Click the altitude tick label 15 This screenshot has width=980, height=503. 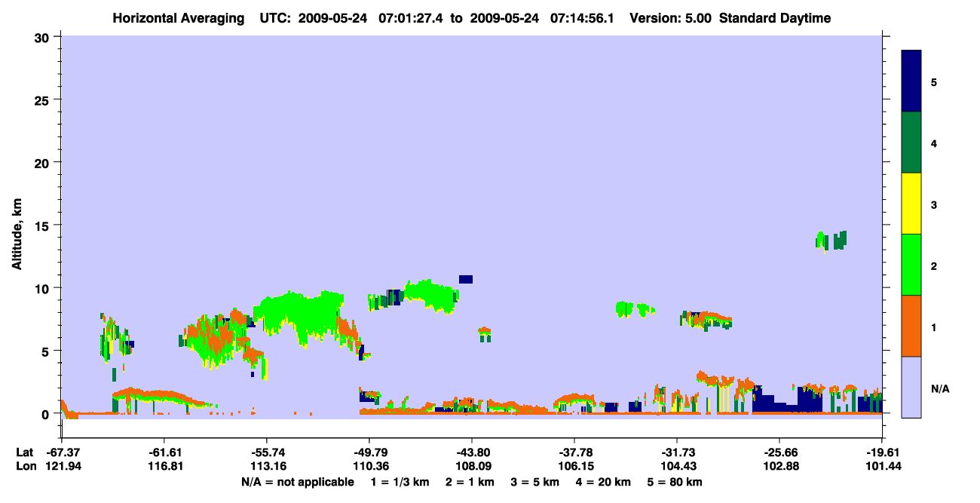pyautogui.click(x=43, y=225)
